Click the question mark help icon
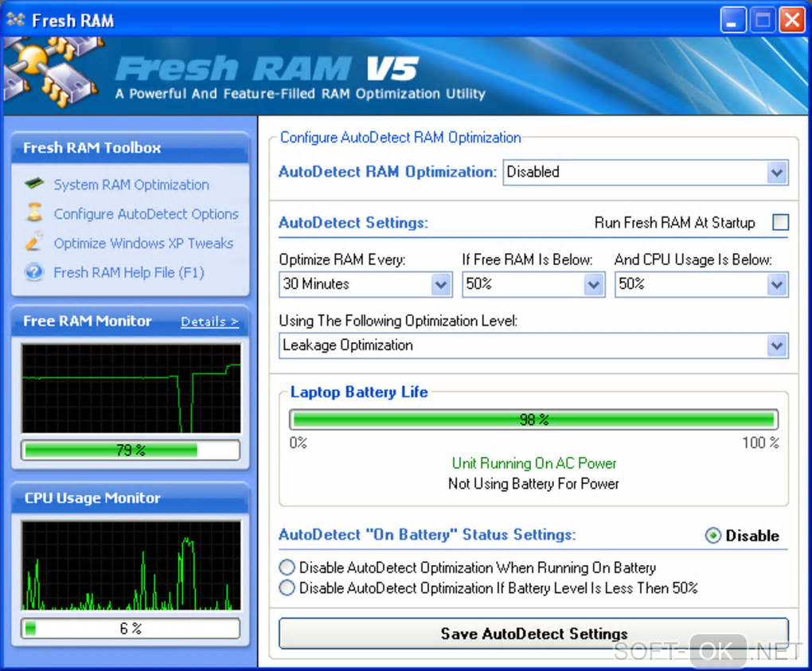 [x=34, y=271]
